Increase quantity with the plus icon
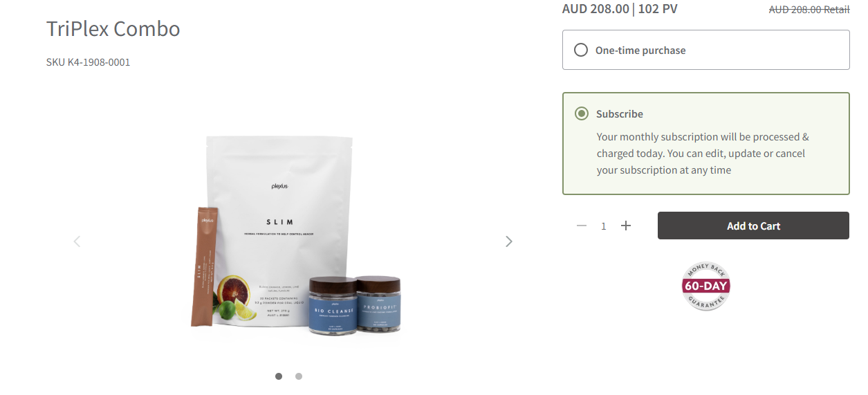This screenshot has width=868, height=395. click(x=626, y=226)
